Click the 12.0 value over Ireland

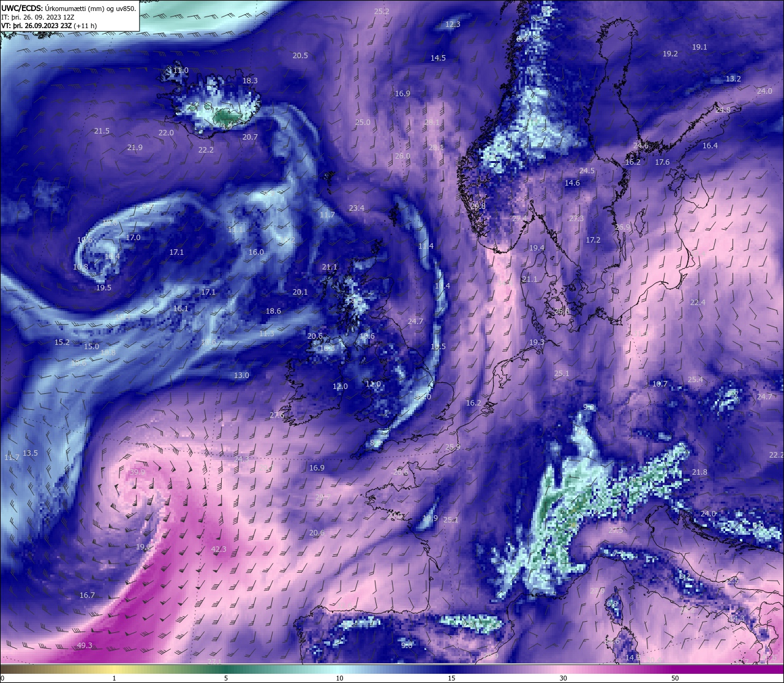point(340,387)
